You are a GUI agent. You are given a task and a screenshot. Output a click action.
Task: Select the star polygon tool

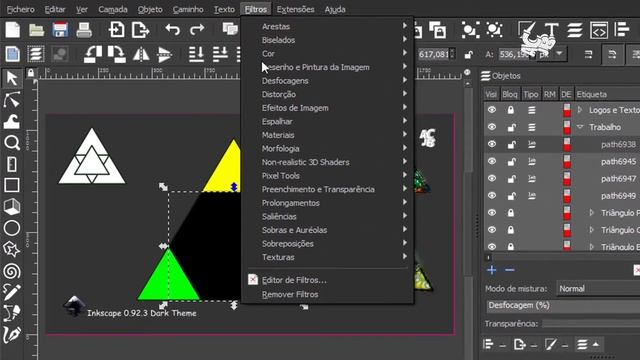coord(12,249)
